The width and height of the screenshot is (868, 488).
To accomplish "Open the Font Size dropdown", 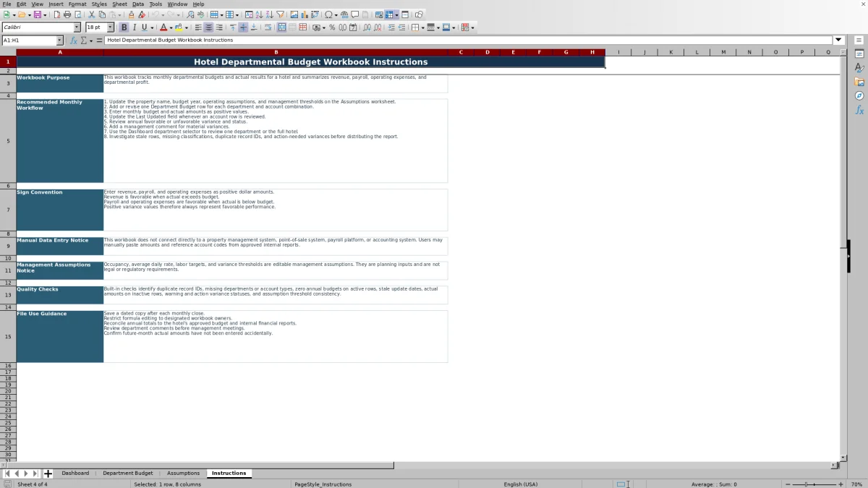I will tap(110, 27).
